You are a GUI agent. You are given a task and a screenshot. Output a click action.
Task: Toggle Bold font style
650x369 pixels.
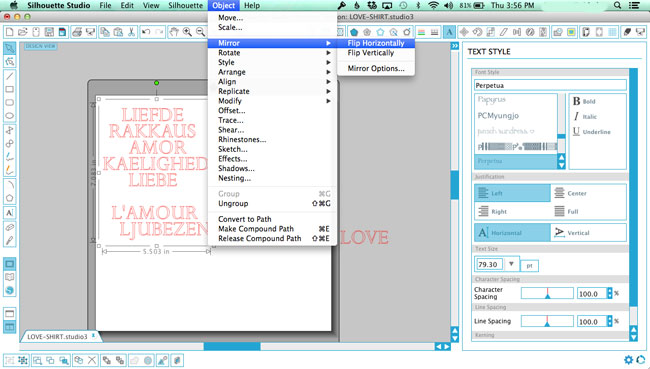point(584,101)
